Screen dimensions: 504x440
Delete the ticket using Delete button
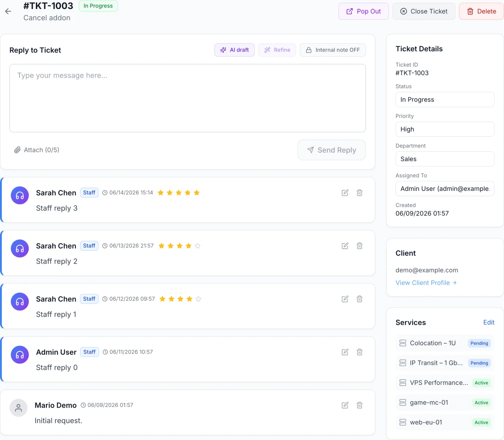coord(481,11)
